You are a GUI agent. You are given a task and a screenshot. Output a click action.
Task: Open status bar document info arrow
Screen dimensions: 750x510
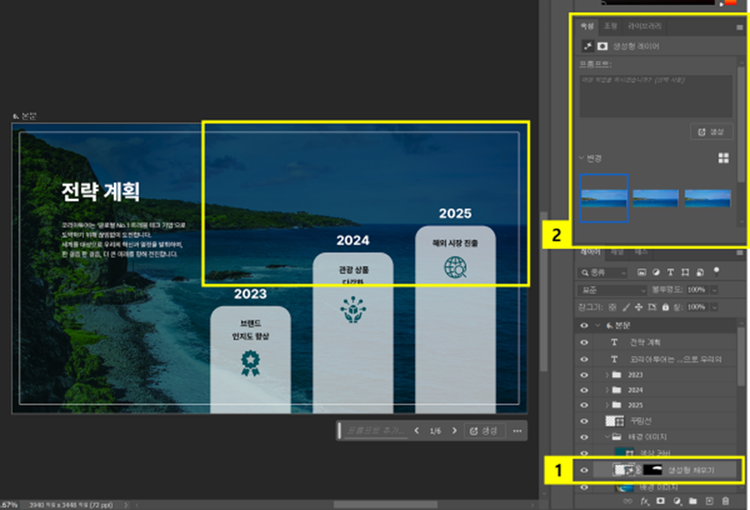(x=126, y=505)
